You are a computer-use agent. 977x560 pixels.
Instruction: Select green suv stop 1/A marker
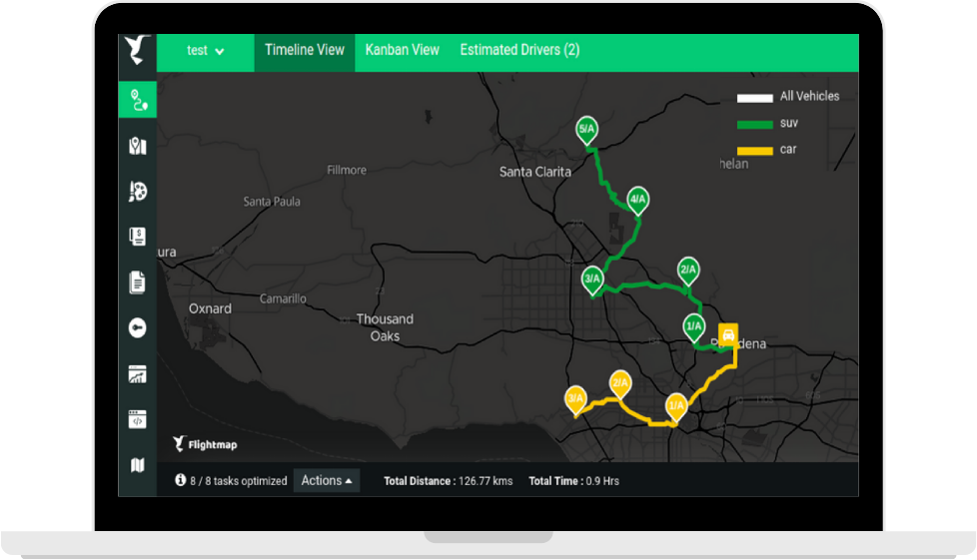694,327
